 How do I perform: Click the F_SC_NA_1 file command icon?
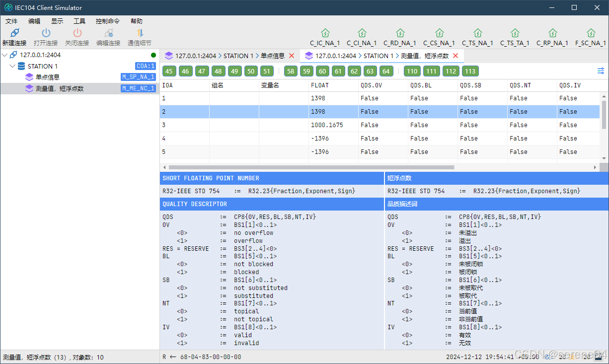pyautogui.click(x=591, y=33)
